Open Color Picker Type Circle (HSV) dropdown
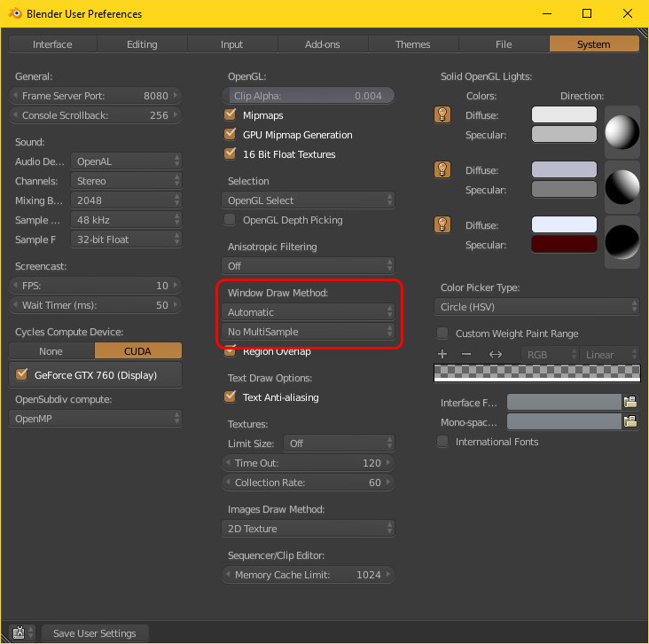Viewport: 649px width, 644px height. (536, 306)
